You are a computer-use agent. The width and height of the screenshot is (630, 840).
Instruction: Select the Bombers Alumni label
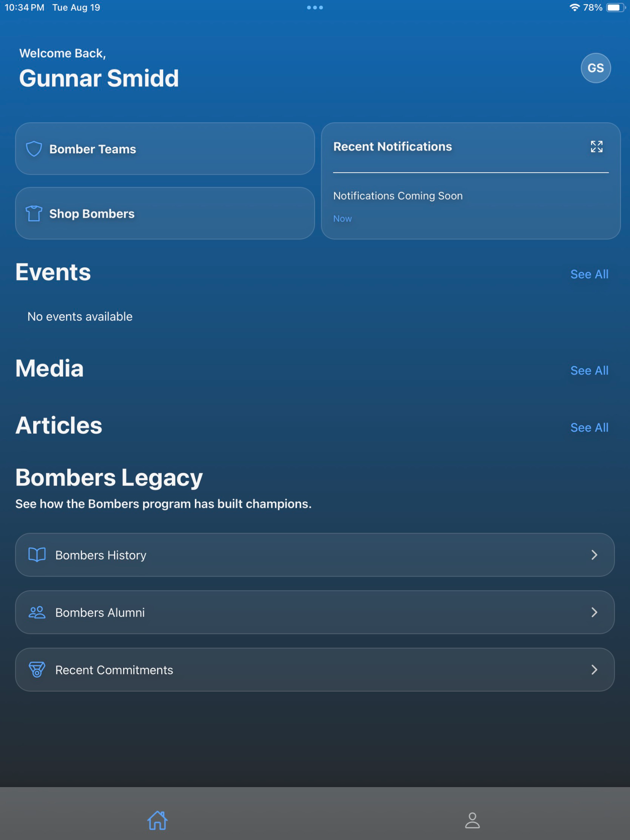coord(100,613)
